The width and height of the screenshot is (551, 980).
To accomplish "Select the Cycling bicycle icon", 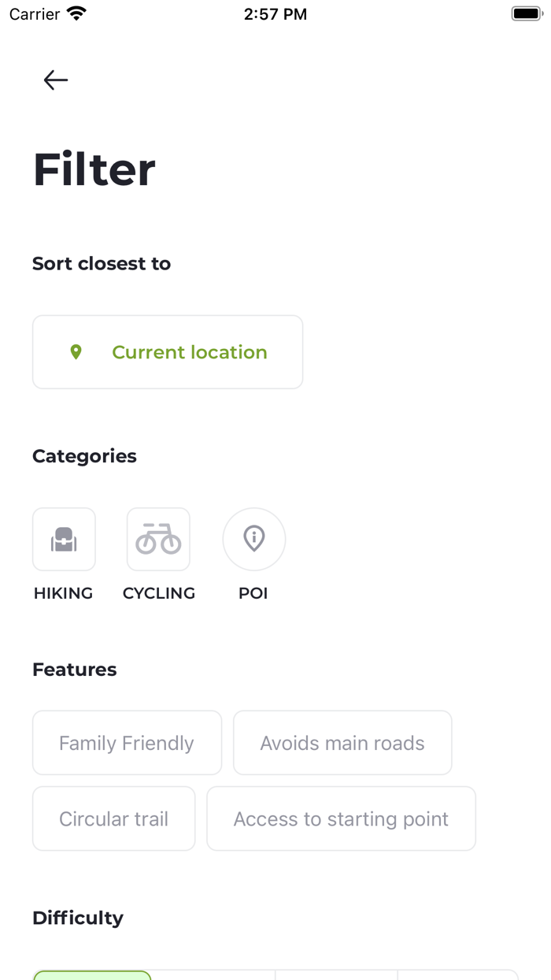I will (x=158, y=539).
